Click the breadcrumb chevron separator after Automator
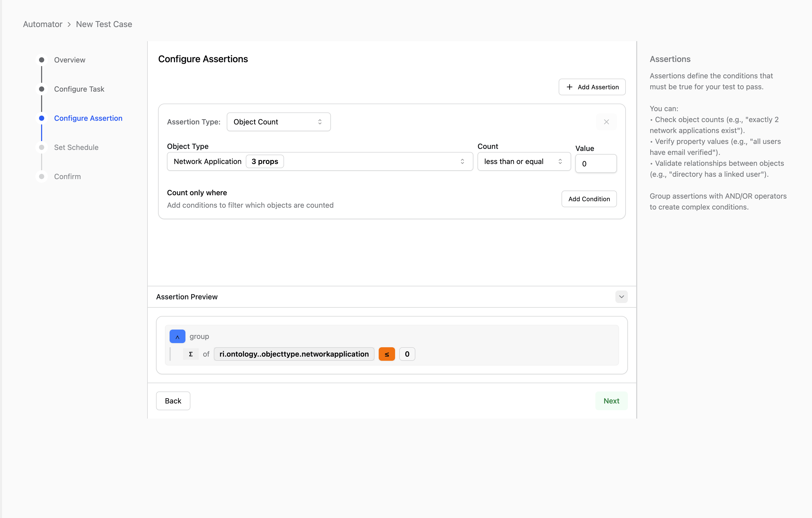Image resolution: width=812 pixels, height=518 pixels. [x=69, y=24]
